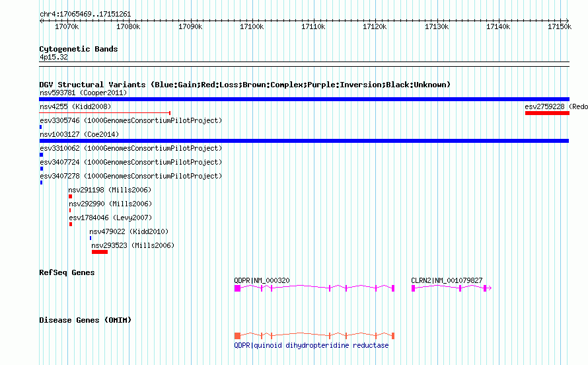The height and width of the screenshot is (365, 588).
Task: Click the Cytogenetic Bands track title
Action: (x=79, y=49)
